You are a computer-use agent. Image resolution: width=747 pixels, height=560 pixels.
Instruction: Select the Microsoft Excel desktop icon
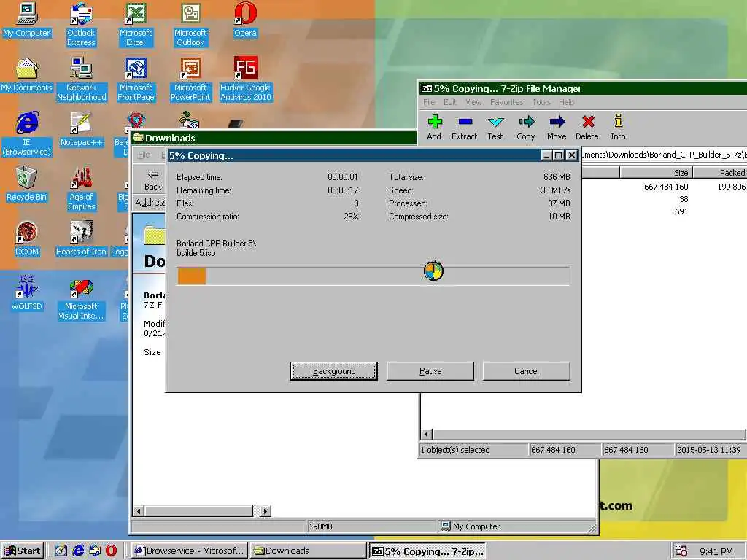click(136, 25)
